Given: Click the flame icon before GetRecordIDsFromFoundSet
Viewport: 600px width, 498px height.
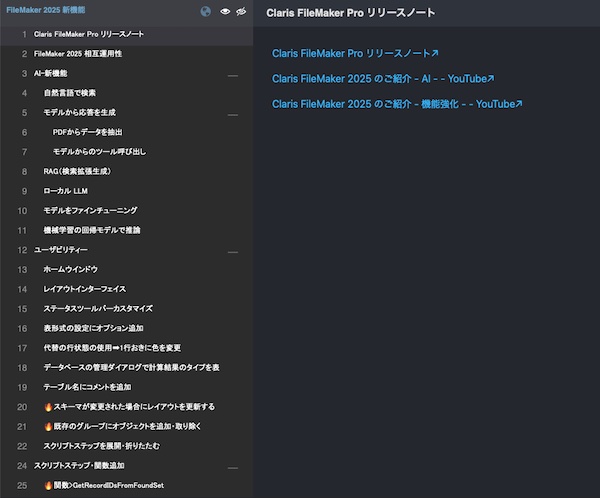Looking at the screenshot, I should (x=48, y=485).
